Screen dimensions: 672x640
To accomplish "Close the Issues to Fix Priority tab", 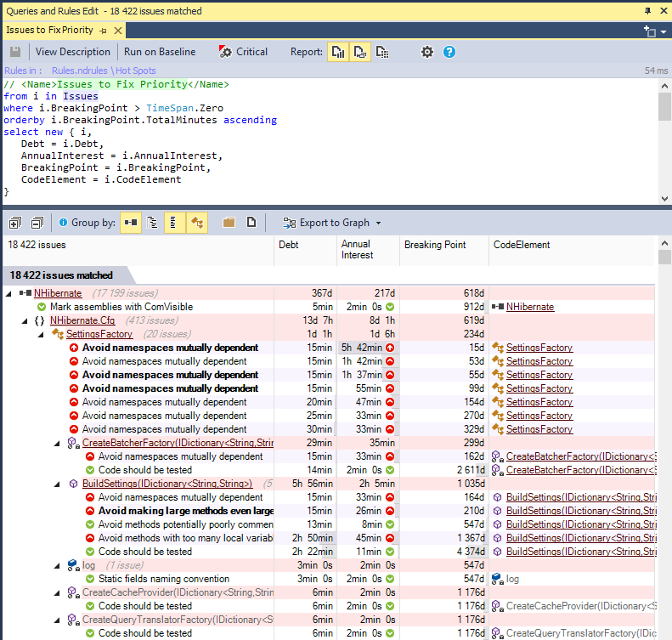I will coord(118,31).
